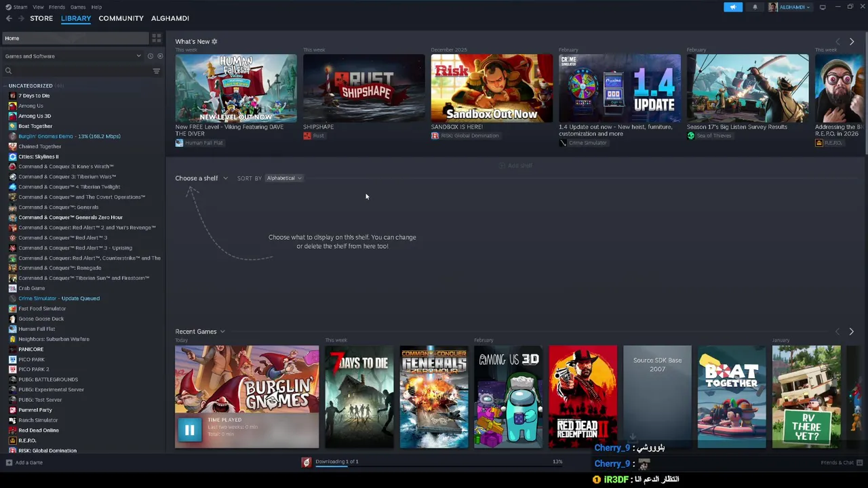868x488 pixels.
Task: Go back with the navigation arrow
Action: tap(9, 18)
